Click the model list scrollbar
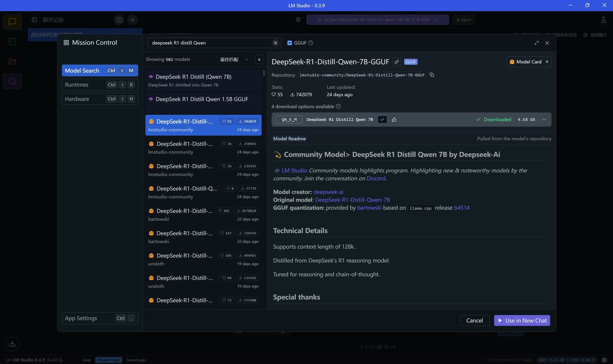Screen dimensions: 613x364 (264, 74)
